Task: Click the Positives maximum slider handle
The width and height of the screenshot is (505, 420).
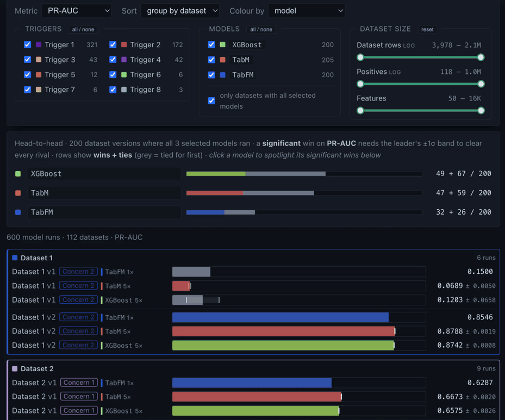Action: [x=481, y=84]
